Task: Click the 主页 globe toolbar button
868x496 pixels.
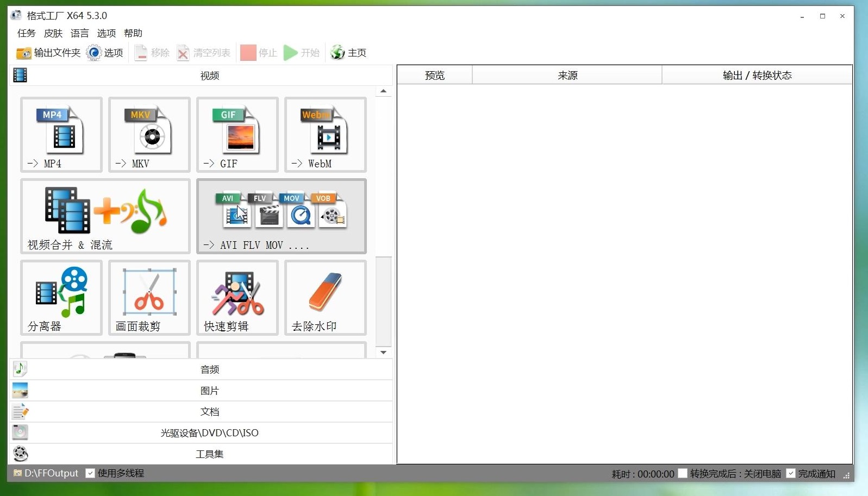Action: pos(348,53)
